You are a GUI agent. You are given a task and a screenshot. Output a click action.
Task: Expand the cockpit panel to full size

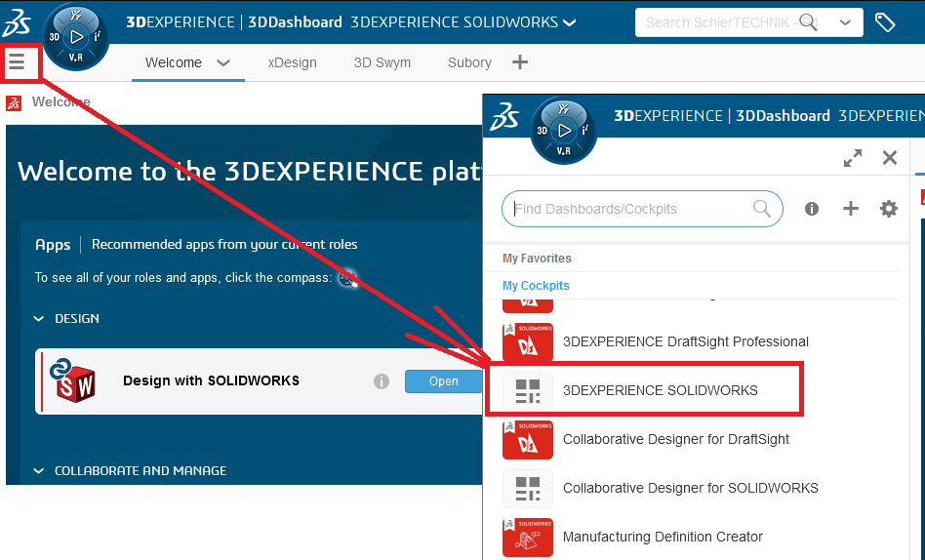tap(853, 157)
